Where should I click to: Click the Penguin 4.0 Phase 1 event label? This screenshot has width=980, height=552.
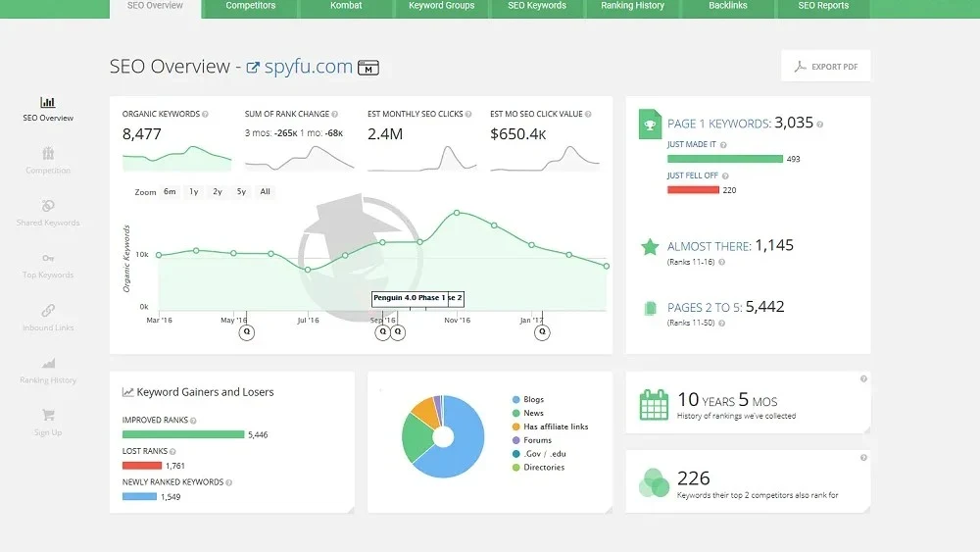click(x=410, y=298)
